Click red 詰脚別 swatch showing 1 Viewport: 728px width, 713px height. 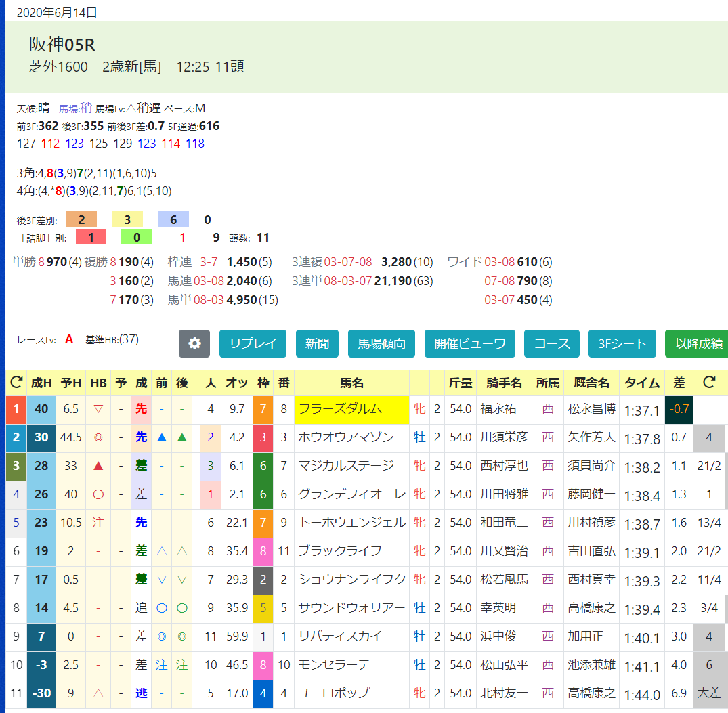point(91,237)
